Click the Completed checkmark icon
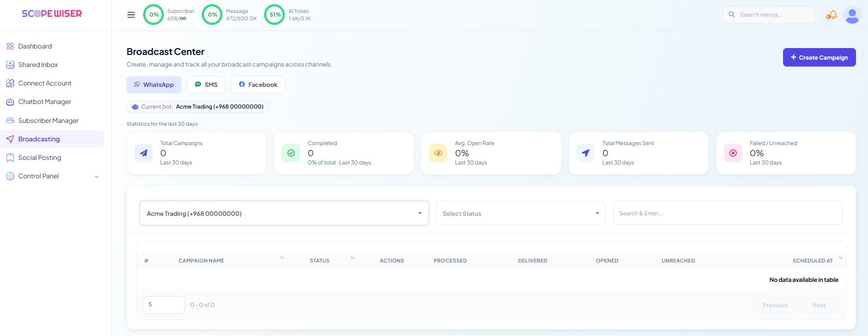This screenshot has height=336, width=868. click(291, 153)
